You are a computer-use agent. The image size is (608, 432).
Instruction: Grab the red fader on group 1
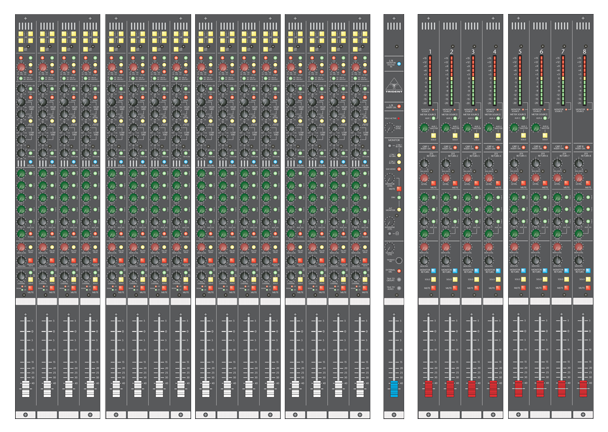(x=428, y=387)
